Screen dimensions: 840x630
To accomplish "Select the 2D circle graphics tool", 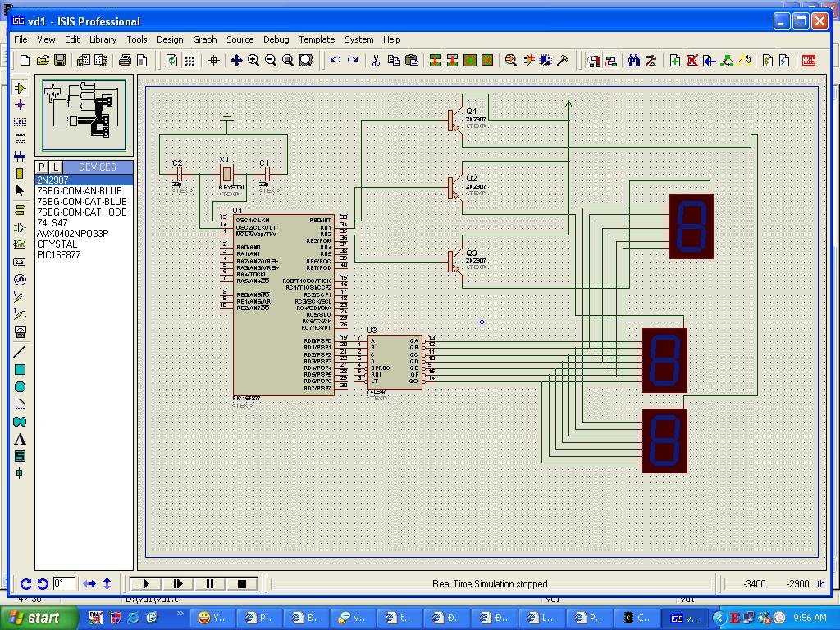I will (x=21, y=387).
